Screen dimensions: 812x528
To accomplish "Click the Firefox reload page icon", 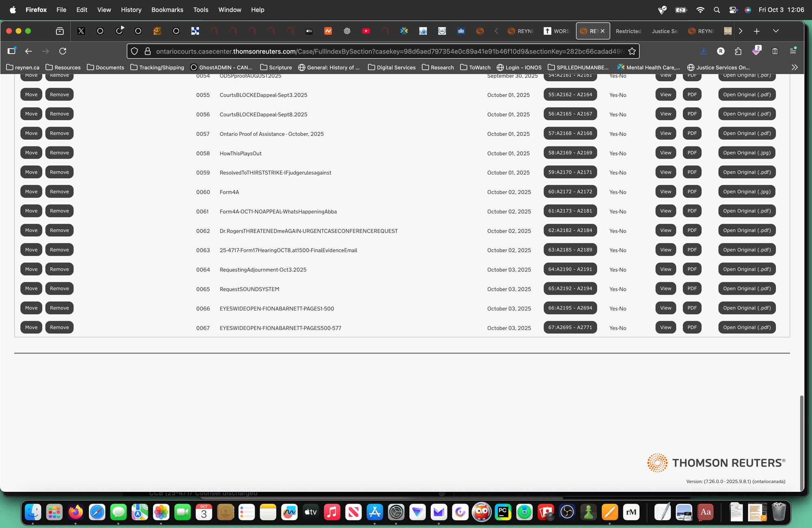I will coord(63,51).
